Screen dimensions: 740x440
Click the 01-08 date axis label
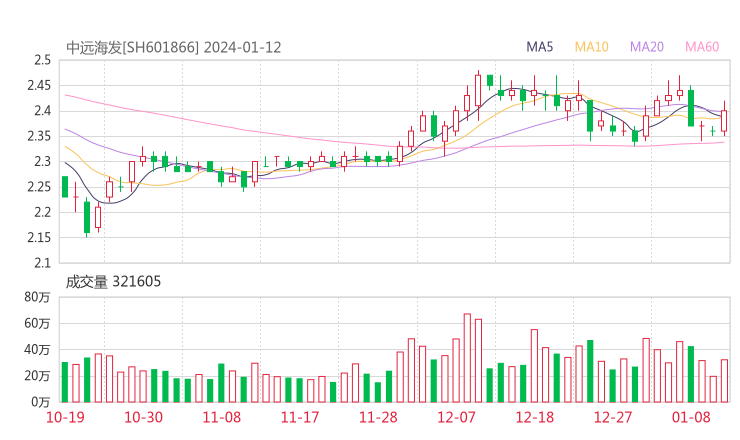[691, 417]
